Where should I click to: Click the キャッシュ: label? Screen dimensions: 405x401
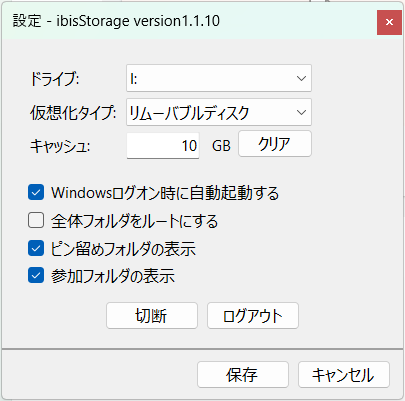(x=60, y=146)
